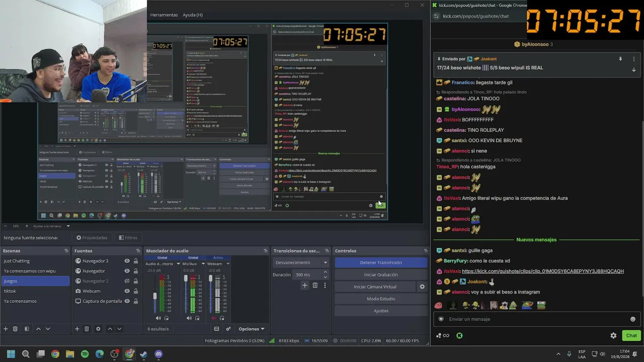Adjust the Webcam volume fader
Viewport: 644px width, 362px height.
coord(210,279)
